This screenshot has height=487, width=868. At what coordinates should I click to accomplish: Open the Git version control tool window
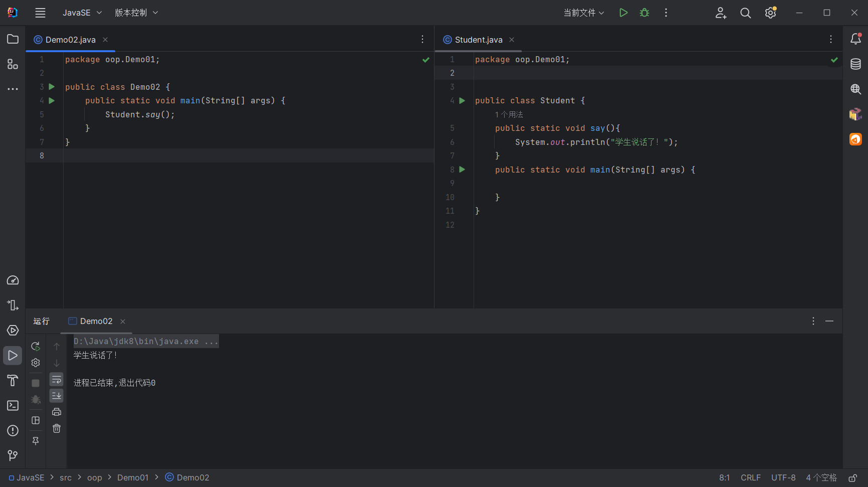[13, 455]
